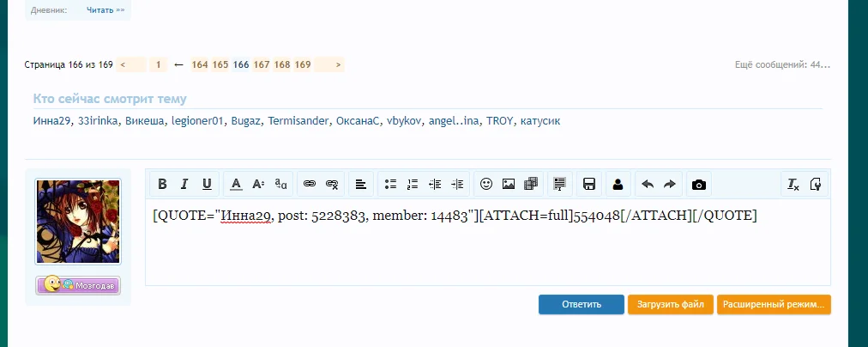Screen dimensions: 868x347
Task: Click the Мозгодав rank badge
Action: (78, 285)
